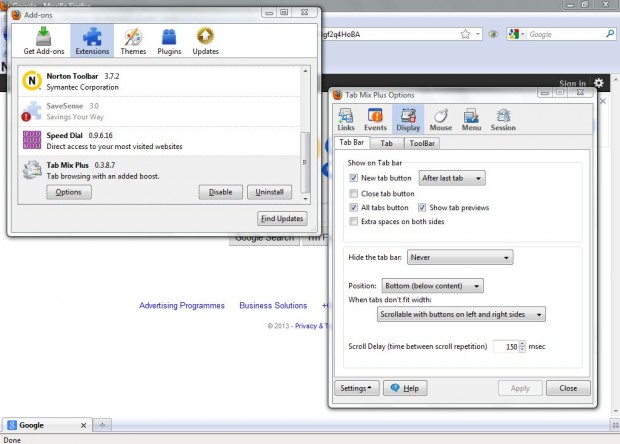Image resolution: width=620 pixels, height=444 pixels.
Task: Click Scroll Delay spinner up arrow
Action: pos(522,344)
